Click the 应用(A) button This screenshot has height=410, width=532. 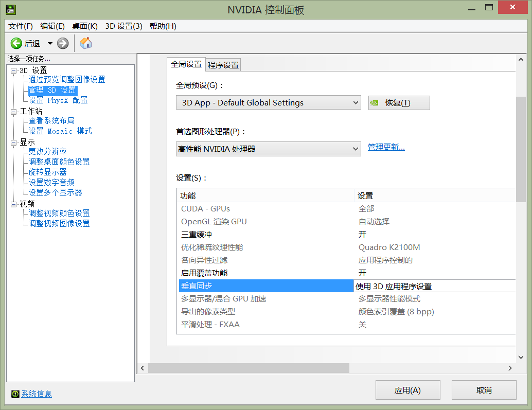(408, 390)
